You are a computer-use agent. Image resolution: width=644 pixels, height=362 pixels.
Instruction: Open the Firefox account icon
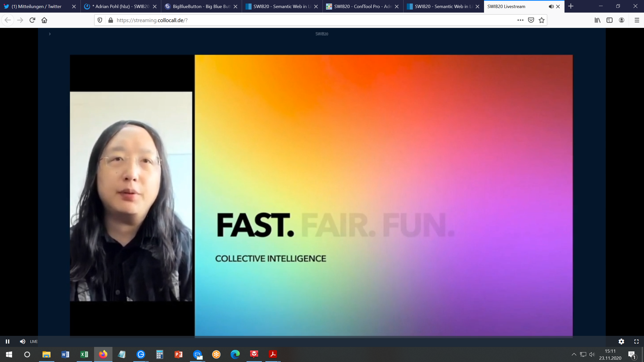click(x=621, y=20)
